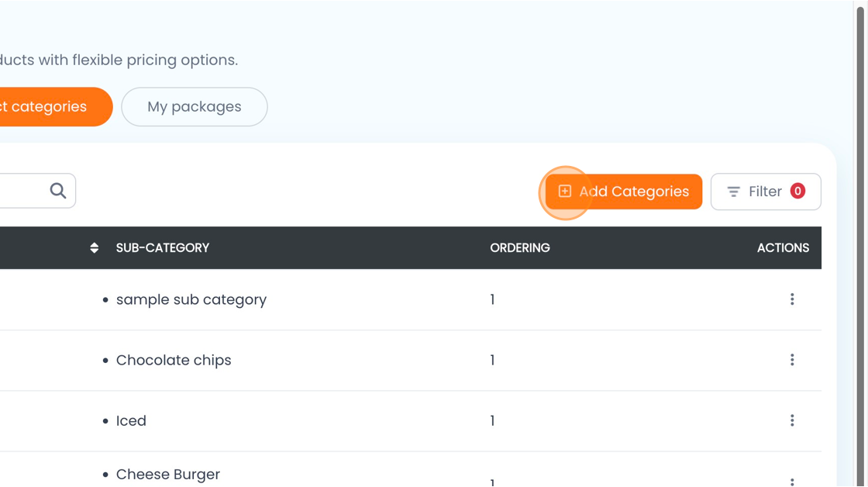Select the sample sub category entry

pyautogui.click(x=191, y=299)
